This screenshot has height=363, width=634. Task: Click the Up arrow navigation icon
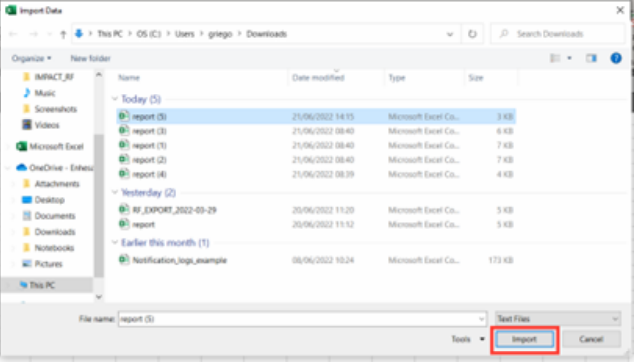tap(63, 34)
